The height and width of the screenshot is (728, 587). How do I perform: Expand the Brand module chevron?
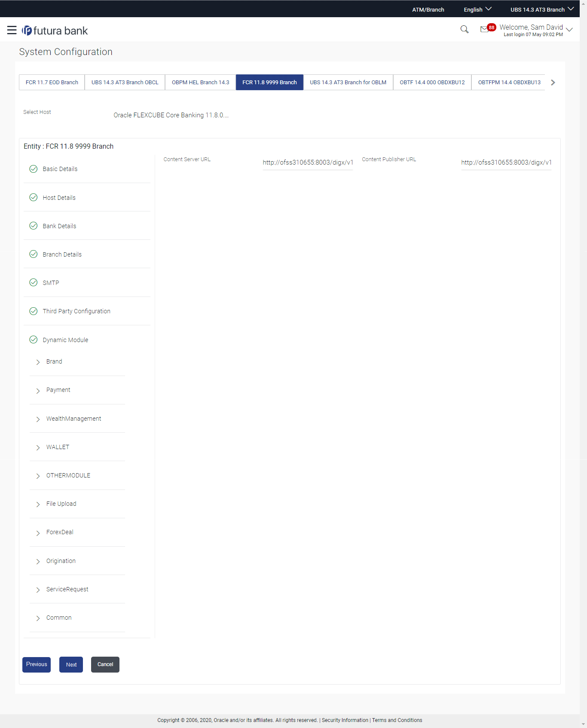point(38,362)
